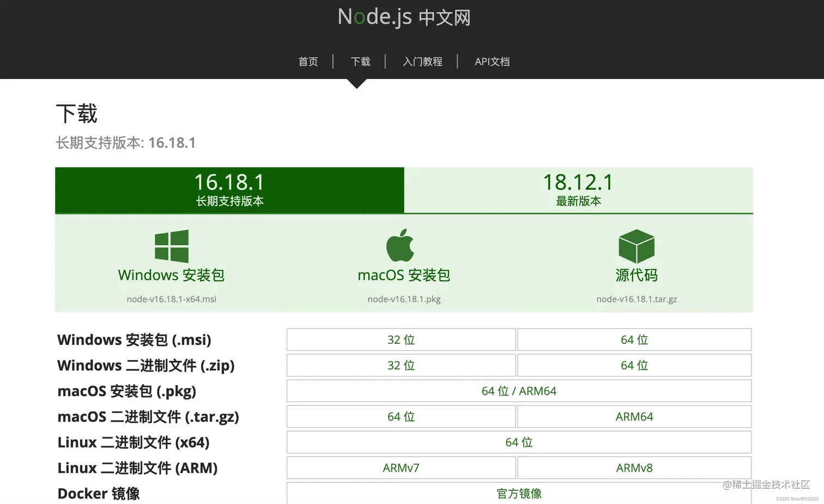Image resolution: width=824 pixels, height=504 pixels.
Task: Click the Windows logo icon
Action: tap(172, 246)
